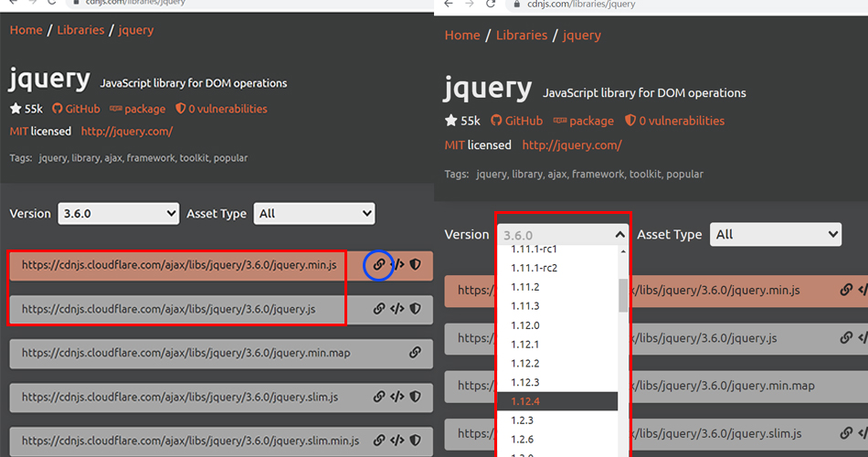This screenshot has height=457, width=868.
Task: Click the lock icon in right address bar
Action: point(517,4)
